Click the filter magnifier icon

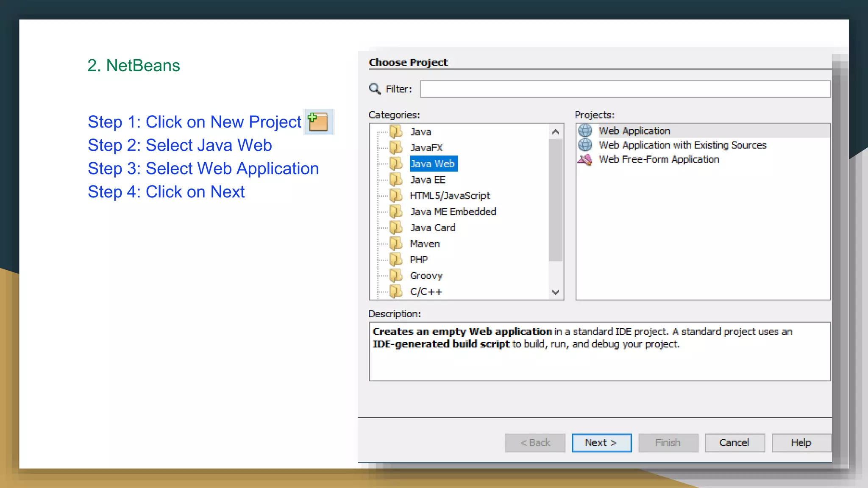coord(375,89)
